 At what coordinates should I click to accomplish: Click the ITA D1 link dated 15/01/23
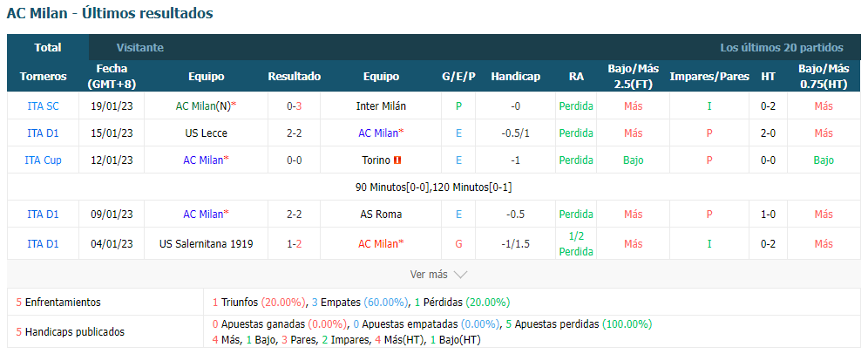(44, 133)
